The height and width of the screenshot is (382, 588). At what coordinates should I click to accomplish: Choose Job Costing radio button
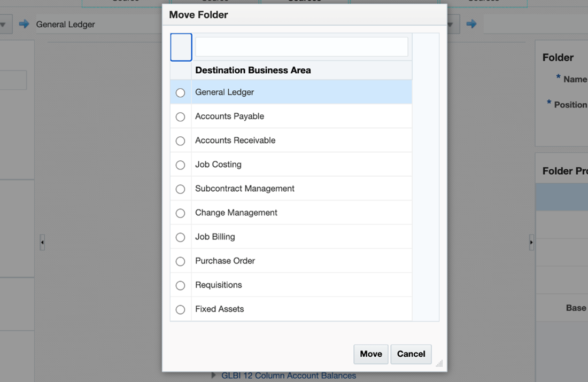coord(180,165)
